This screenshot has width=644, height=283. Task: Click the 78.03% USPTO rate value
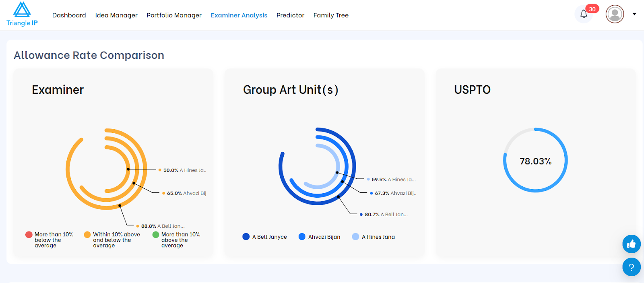click(535, 161)
